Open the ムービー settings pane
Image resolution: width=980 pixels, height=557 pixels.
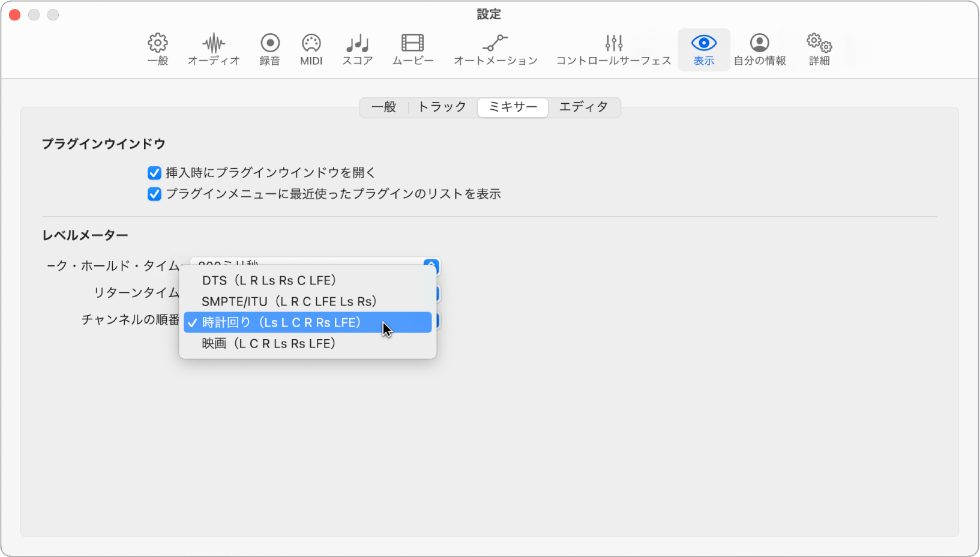[x=412, y=48]
